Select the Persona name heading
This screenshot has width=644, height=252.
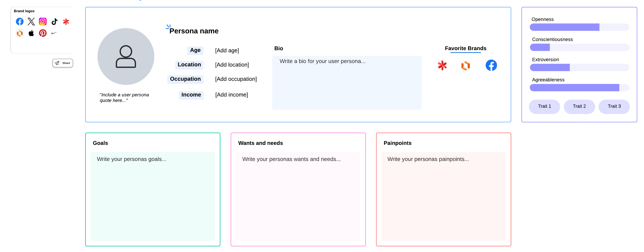[x=194, y=31]
